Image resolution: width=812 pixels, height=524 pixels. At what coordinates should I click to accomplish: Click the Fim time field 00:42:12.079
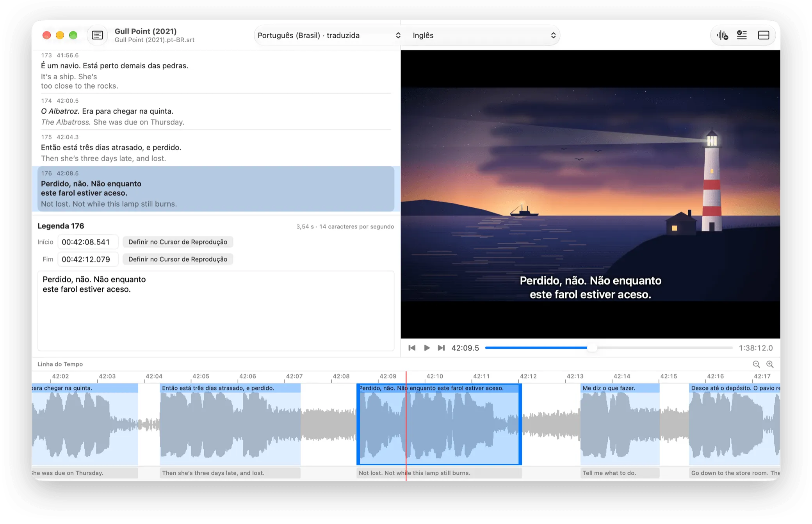point(88,259)
